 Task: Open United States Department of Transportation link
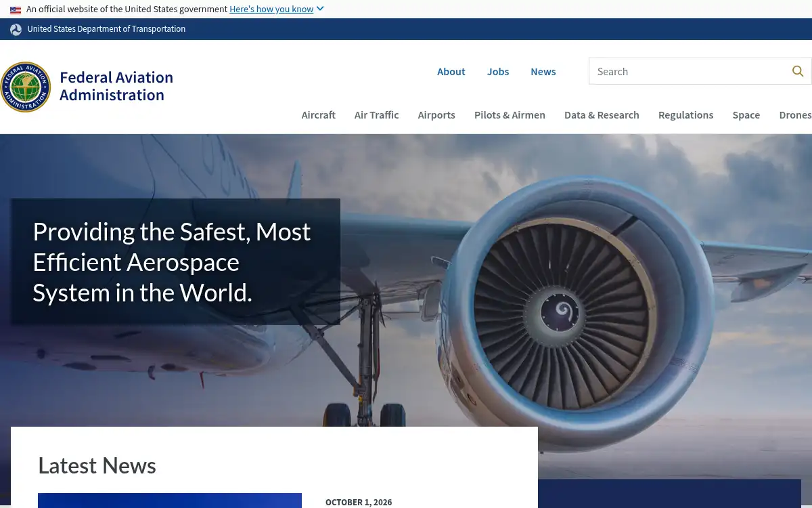[106, 29]
